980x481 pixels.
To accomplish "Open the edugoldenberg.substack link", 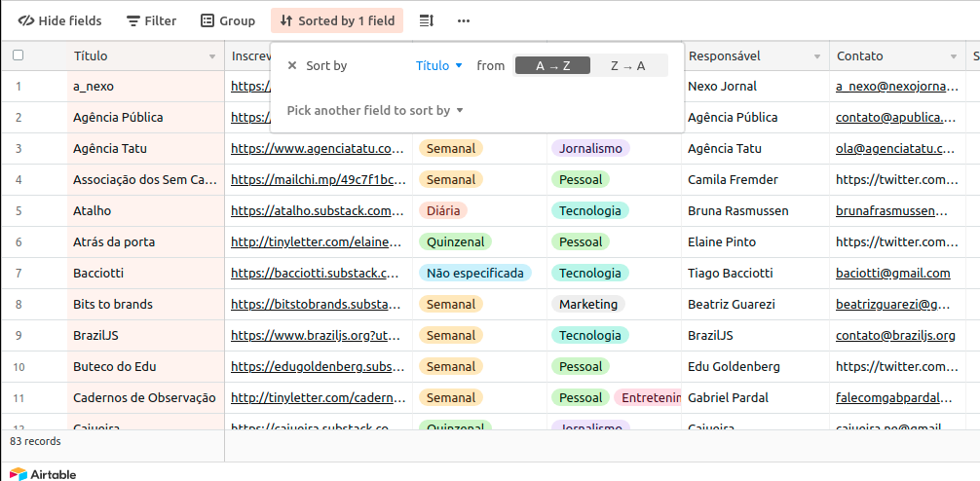I will (319, 367).
